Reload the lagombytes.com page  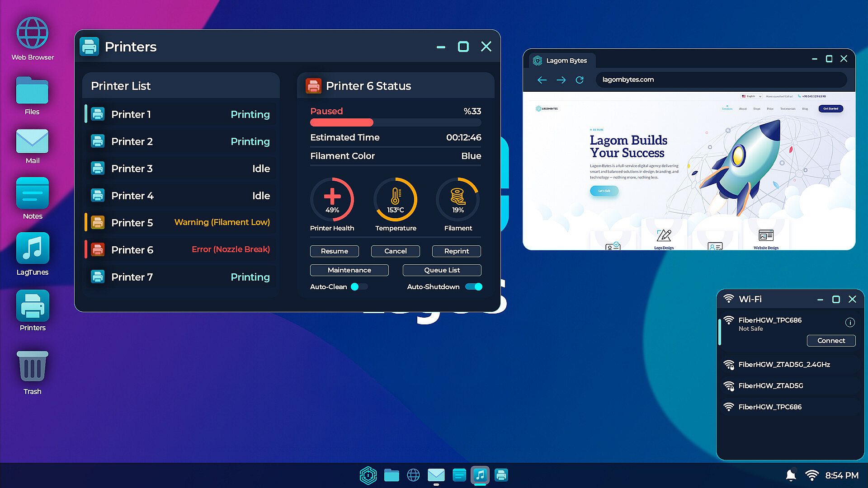[580, 80]
